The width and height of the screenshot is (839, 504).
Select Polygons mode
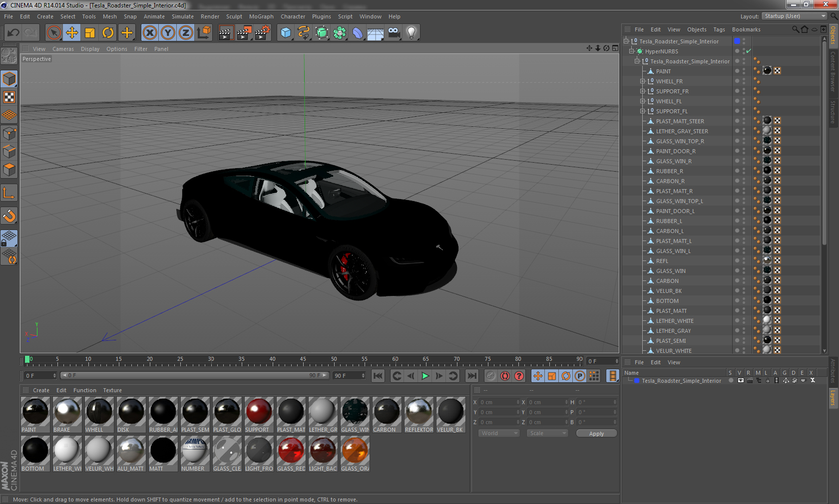point(9,170)
